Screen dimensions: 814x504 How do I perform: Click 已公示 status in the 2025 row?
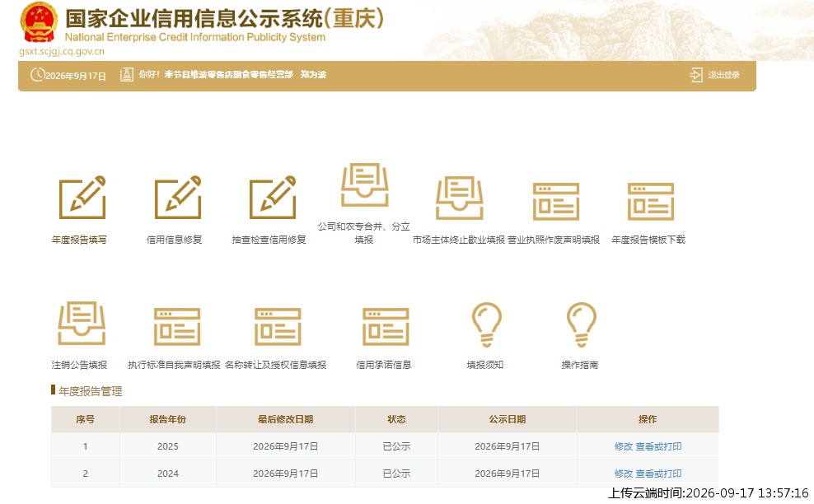click(396, 446)
